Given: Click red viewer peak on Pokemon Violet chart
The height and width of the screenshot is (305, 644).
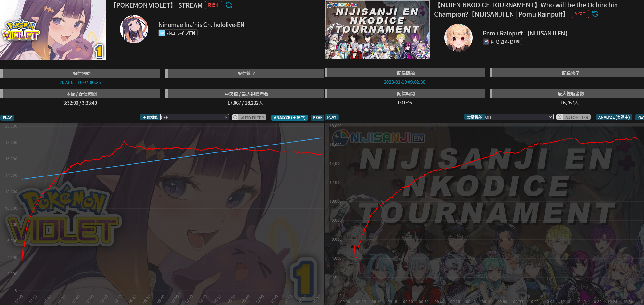Looking at the screenshot, I should pyautogui.click(x=124, y=141).
